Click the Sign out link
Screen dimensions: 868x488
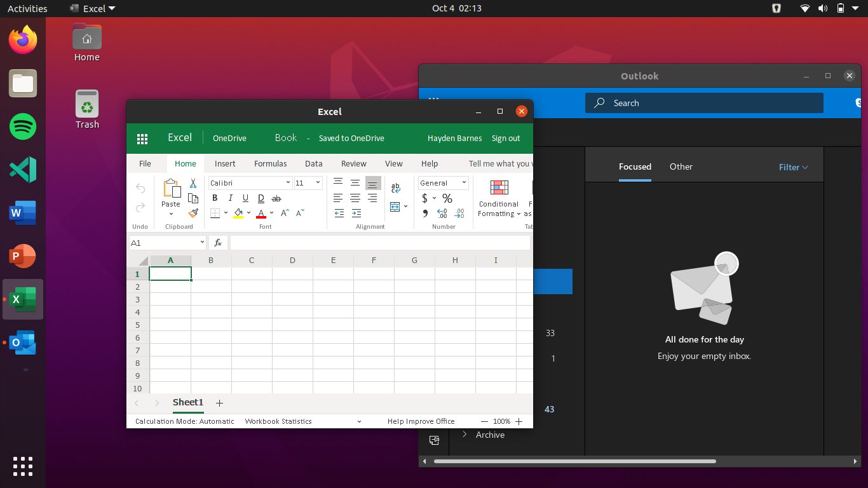(506, 139)
